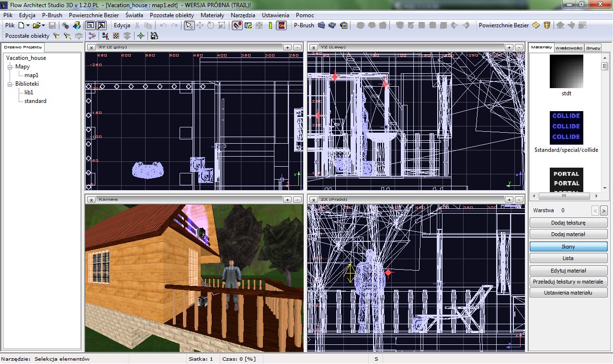Select lib1 in the project tree
The image size is (613, 364).
point(29,92)
